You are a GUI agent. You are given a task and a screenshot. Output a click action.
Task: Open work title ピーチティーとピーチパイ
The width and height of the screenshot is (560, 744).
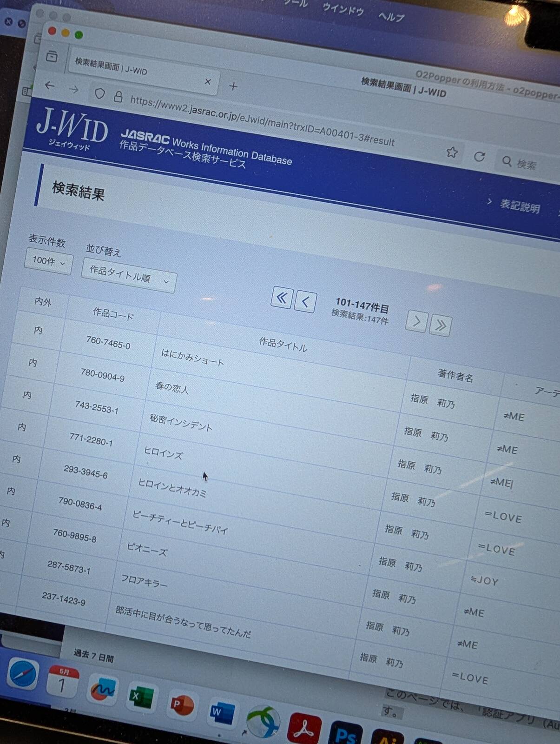point(180,523)
